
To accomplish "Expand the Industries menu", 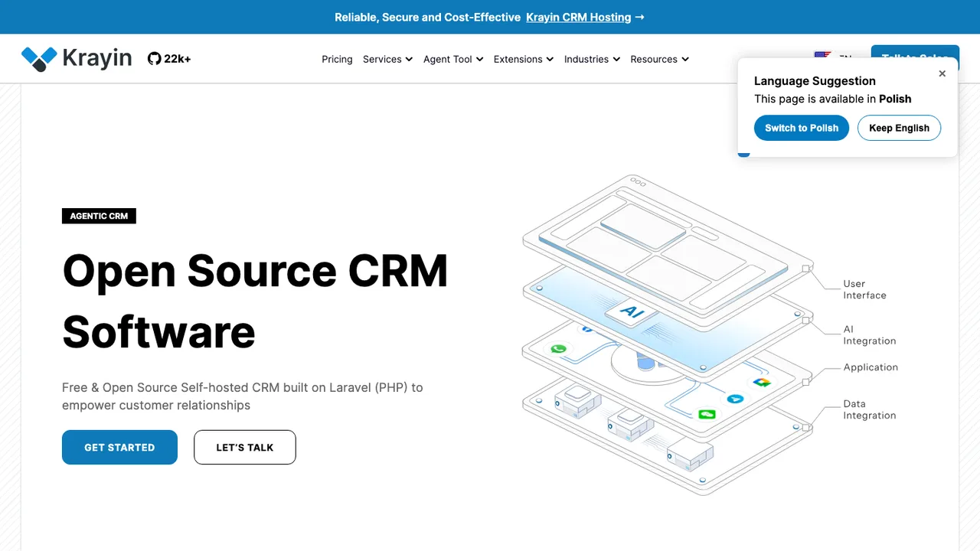I will [x=592, y=59].
